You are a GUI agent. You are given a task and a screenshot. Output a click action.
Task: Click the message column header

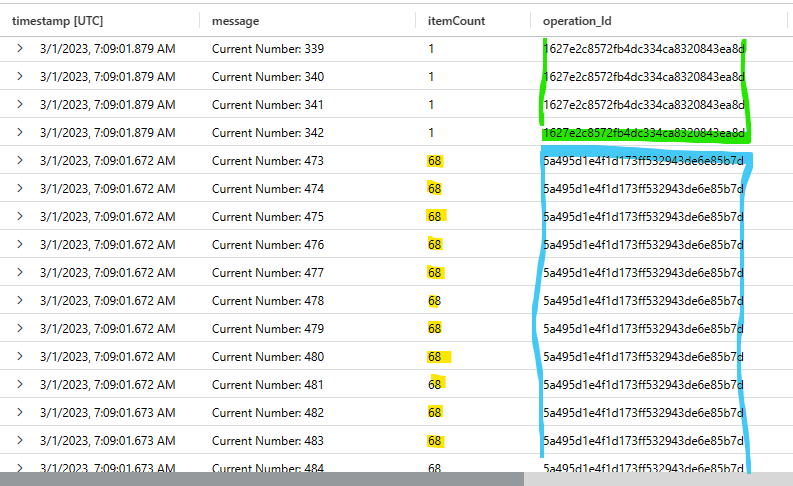coord(235,20)
